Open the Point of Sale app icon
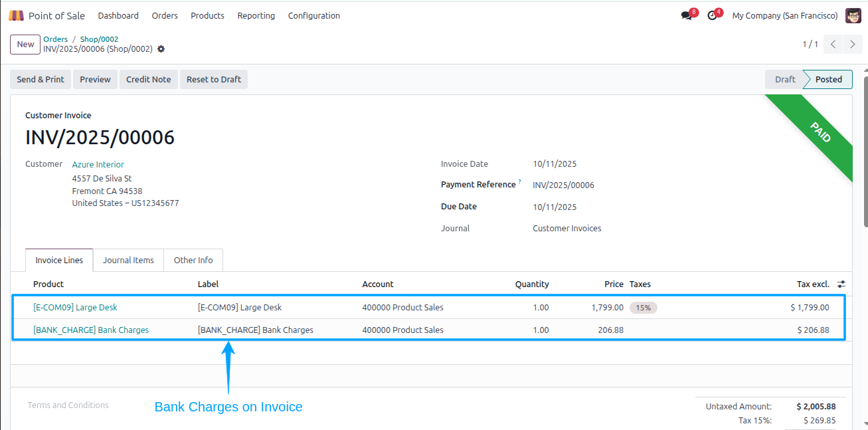Image resolution: width=868 pixels, height=430 pixels. pos(16,15)
